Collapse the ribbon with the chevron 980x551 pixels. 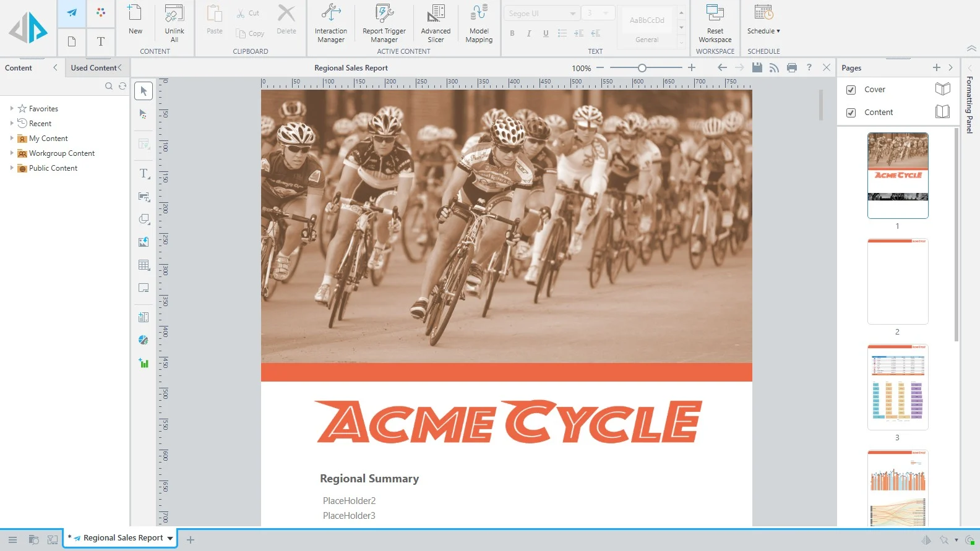pyautogui.click(x=971, y=48)
